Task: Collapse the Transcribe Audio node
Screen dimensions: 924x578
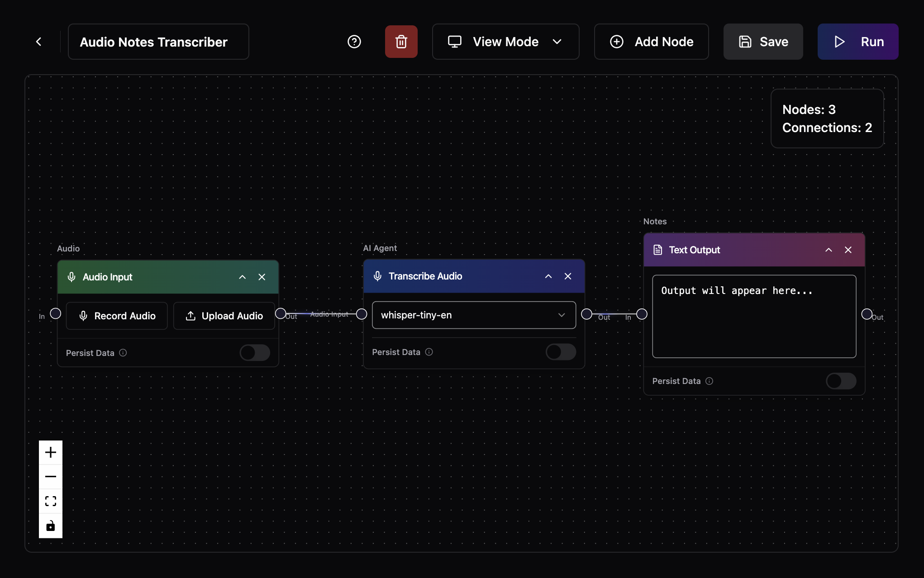Action: pyautogui.click(x=548, y=276)
